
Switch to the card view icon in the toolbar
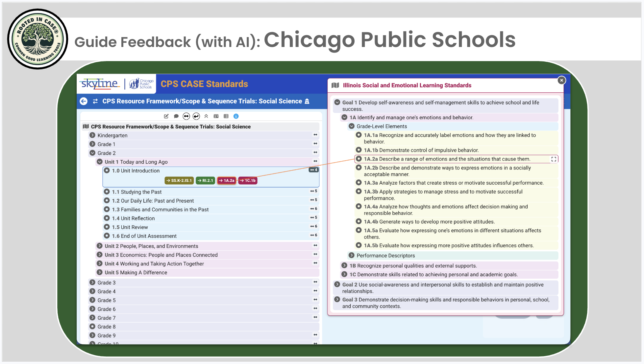[216, 116]
